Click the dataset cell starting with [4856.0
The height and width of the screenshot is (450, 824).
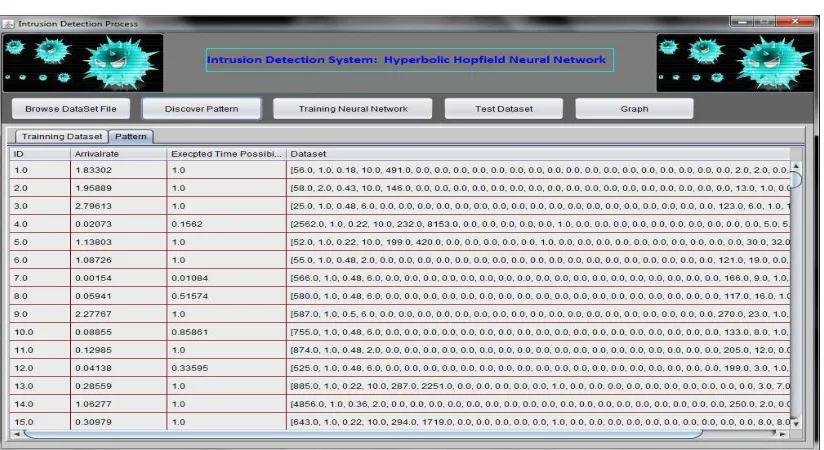(538, 404)
